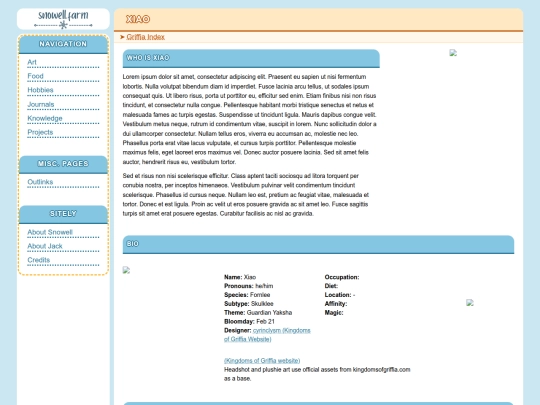Open the Hobbies link
The image size is (540, 405).
pos(40,90)
